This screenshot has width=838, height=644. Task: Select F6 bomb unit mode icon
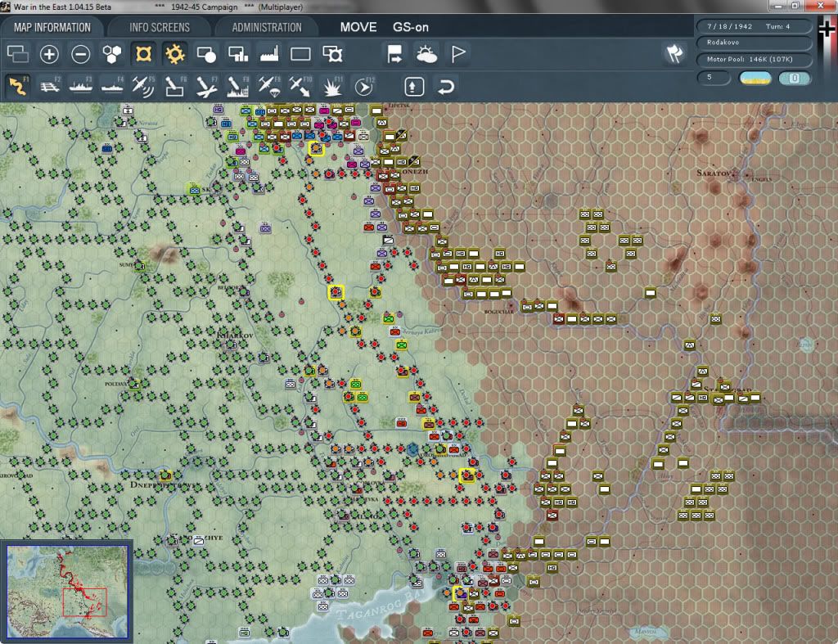175,86
